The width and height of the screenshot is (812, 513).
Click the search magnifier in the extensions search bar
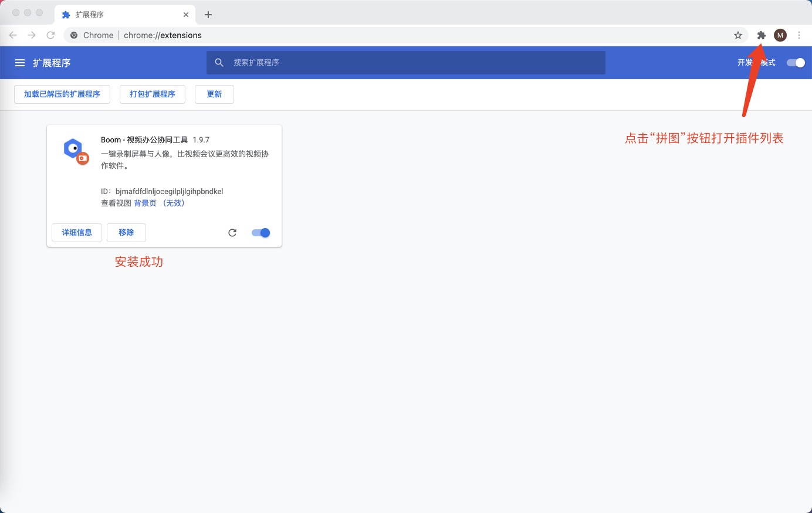click(x=218, y=62)
